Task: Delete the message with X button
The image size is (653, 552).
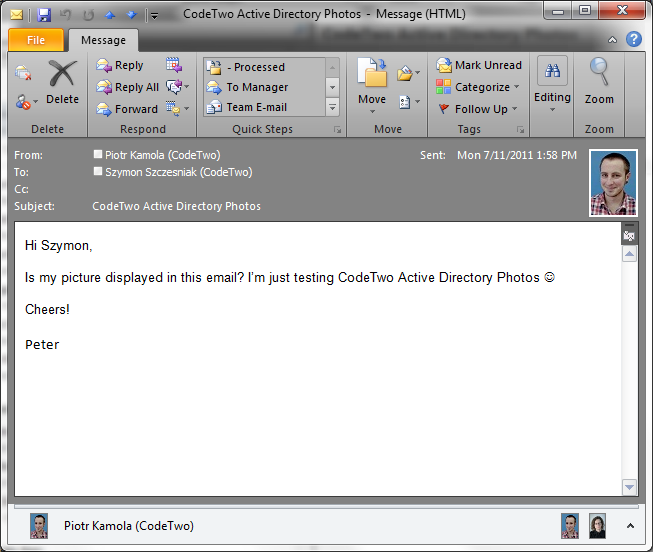Action: coord(62,82)
